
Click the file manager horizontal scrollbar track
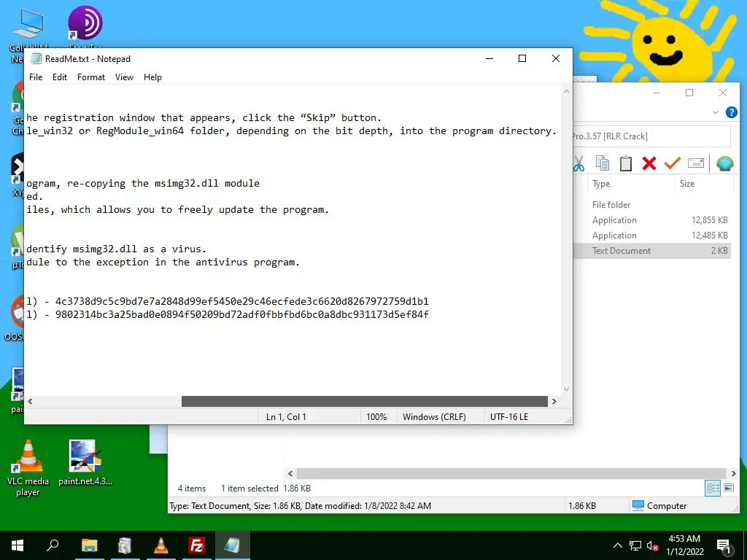click(511, 473)
